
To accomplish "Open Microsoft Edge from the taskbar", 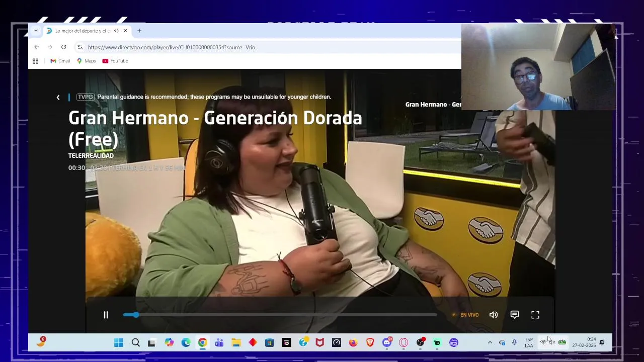I will (x=186, y=342).
